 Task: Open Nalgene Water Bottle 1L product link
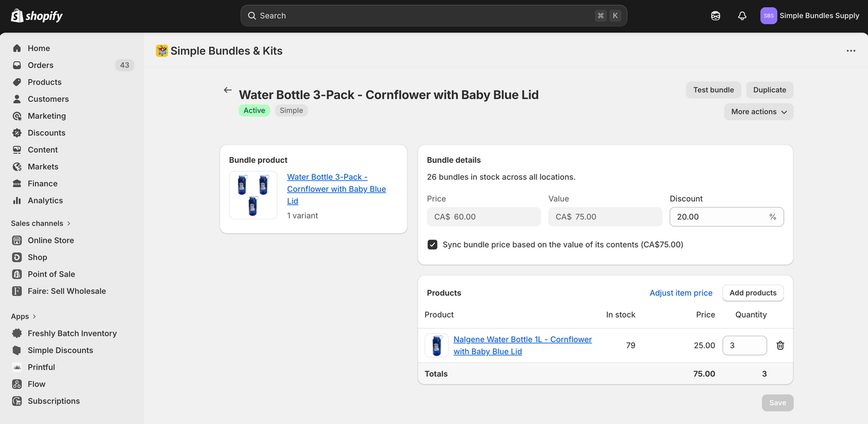pyautogui.click(x=523, y=345)
